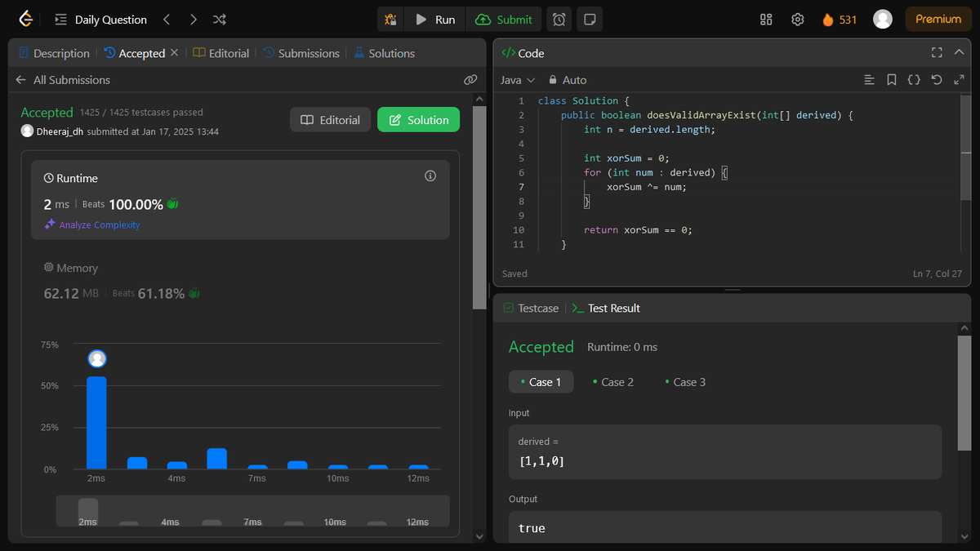Click format code lines icon
980x551 pixels.
click(869, 80)
